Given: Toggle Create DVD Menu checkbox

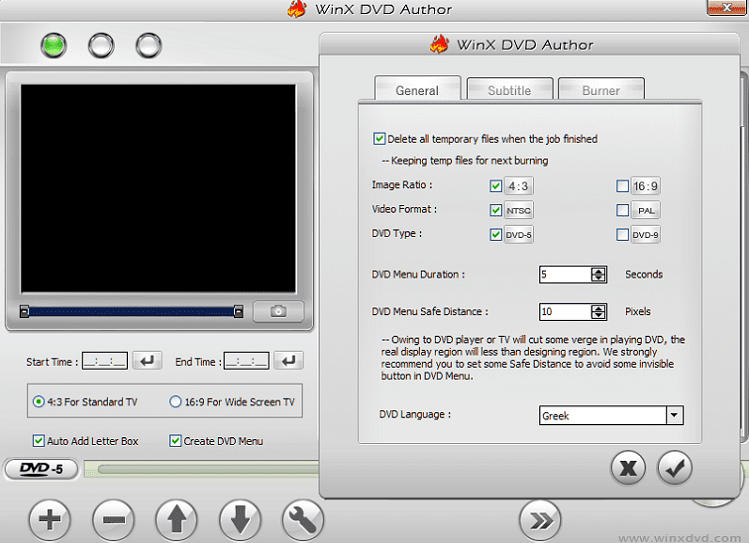Looking at the screenshot, I should pyautogui.click(x=175, y=440).
